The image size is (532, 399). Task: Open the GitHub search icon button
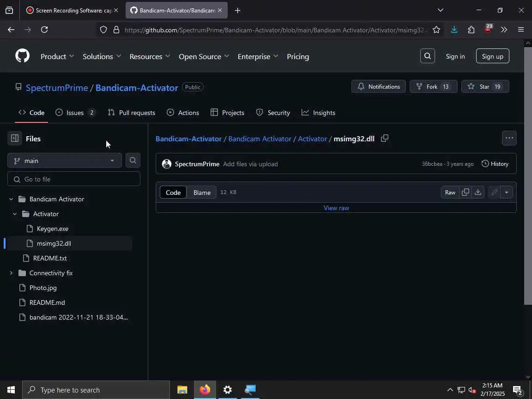coord(428,56)
